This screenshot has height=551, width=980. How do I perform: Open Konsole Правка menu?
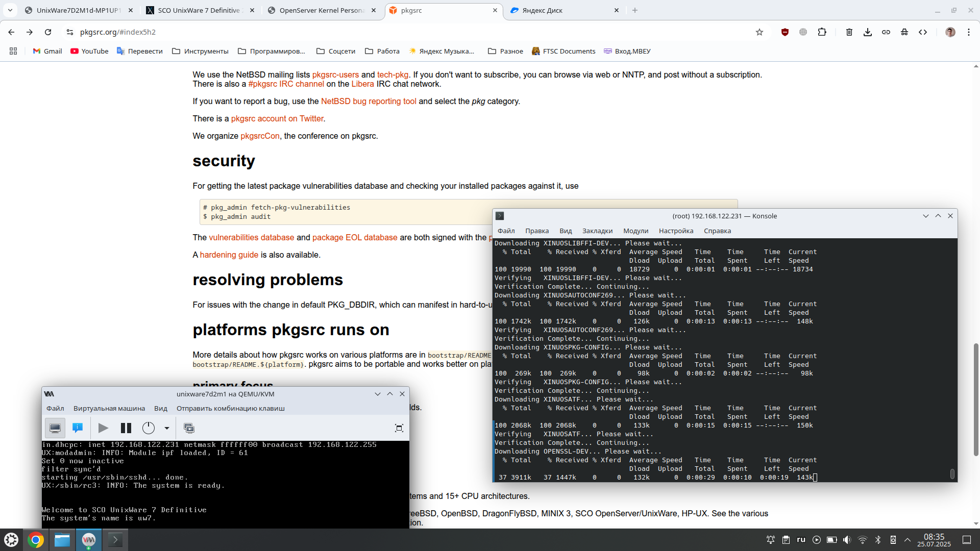point(537,231)
